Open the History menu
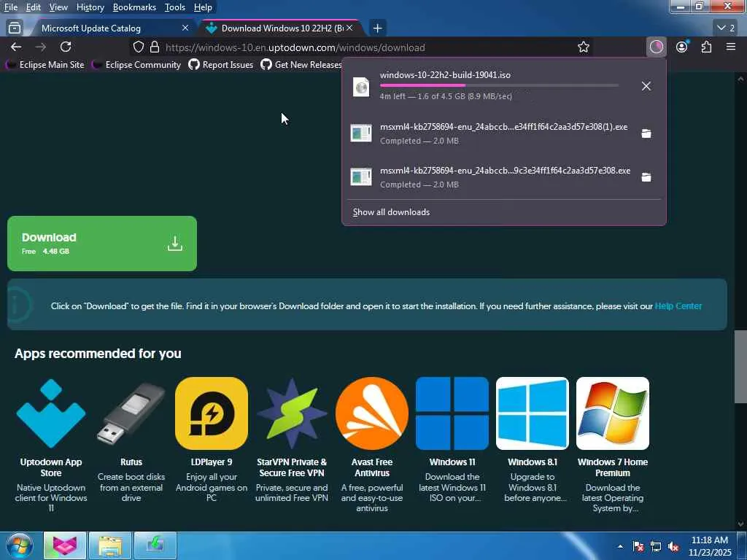The width and height of the screenshot is (747, 560). (90, 7)
